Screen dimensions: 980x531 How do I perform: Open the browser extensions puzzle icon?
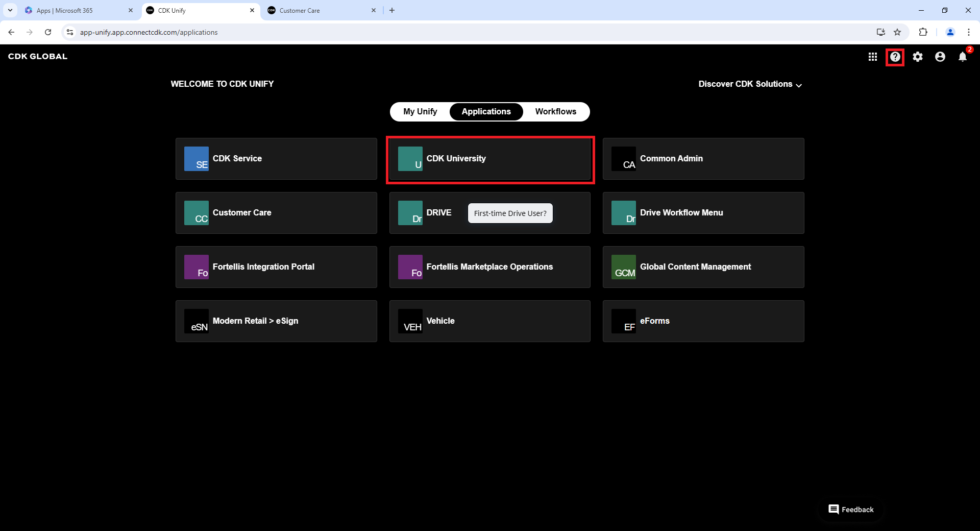(923, 32)
